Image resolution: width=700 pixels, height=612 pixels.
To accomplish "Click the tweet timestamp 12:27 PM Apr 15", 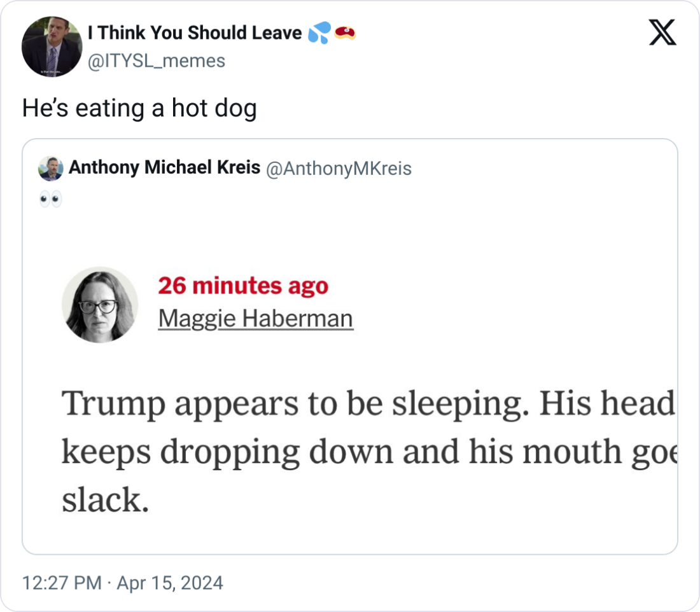I will click(x=120, y=582).
